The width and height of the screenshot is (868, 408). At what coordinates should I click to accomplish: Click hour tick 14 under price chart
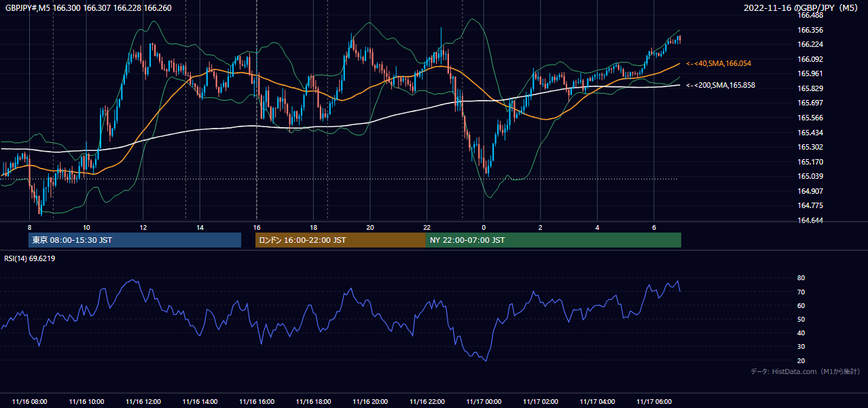coord(200,227)
